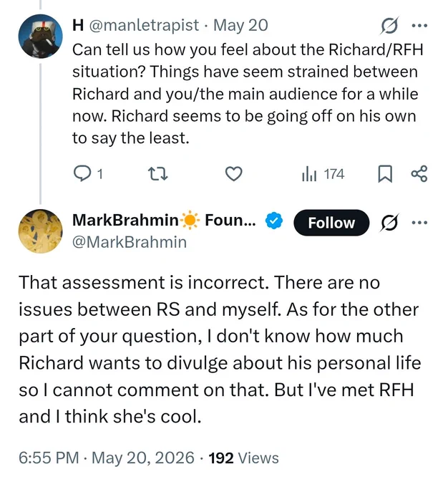View analytics showing 174 views
Screen dimensions: 448x487
[323, 174]
